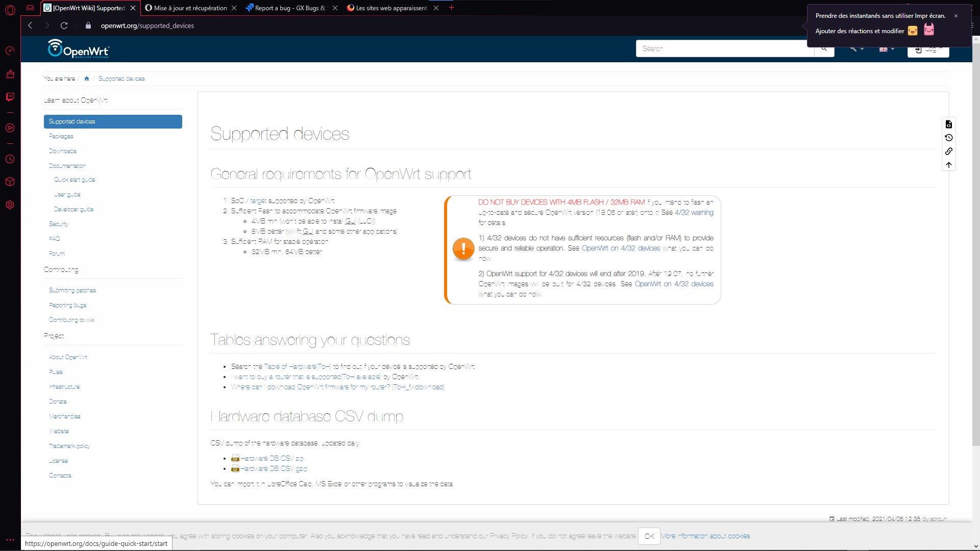980x551 pixels.
Task: Click the home icon in breadcrumbs
Action: point(87,79)
